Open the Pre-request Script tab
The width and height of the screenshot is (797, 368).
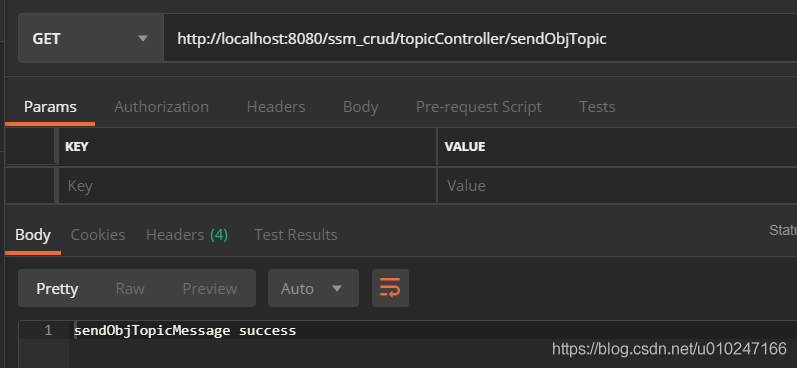pos(478,107)
